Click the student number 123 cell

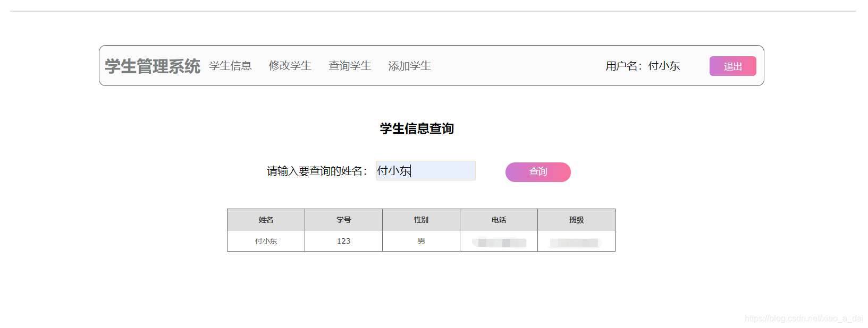[x=343, y=241]
